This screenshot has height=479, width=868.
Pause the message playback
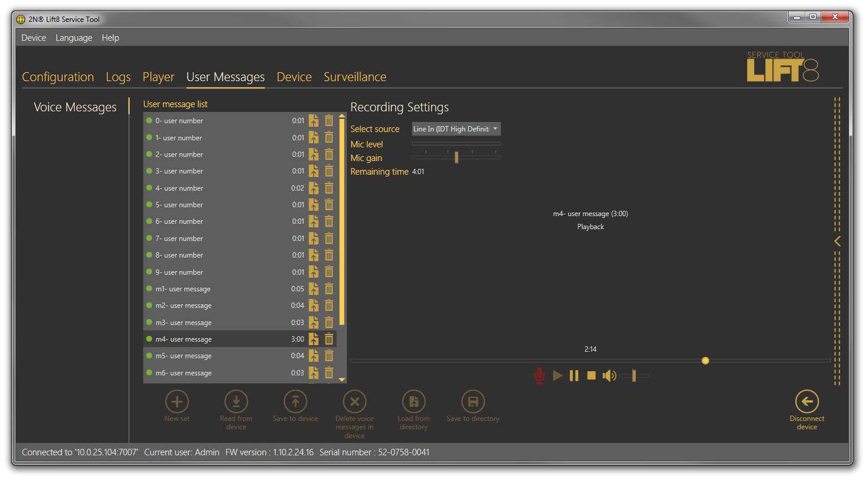point(574,376)
